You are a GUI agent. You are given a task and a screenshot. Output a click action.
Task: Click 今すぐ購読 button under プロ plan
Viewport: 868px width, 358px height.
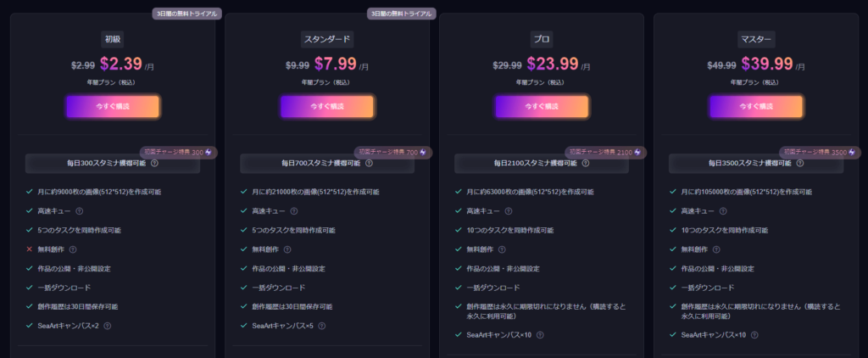point(542,106)
